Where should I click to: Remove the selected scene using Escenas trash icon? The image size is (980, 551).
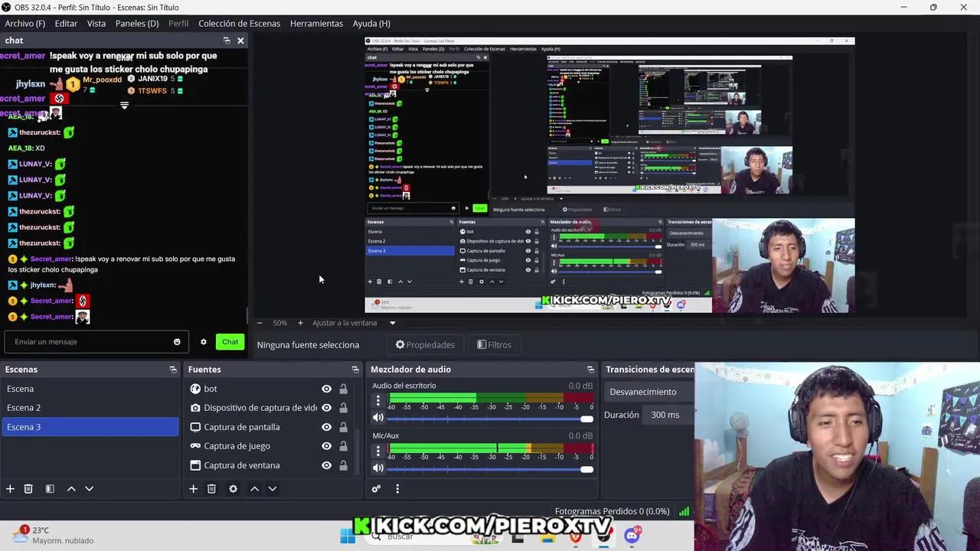[28, 489]
